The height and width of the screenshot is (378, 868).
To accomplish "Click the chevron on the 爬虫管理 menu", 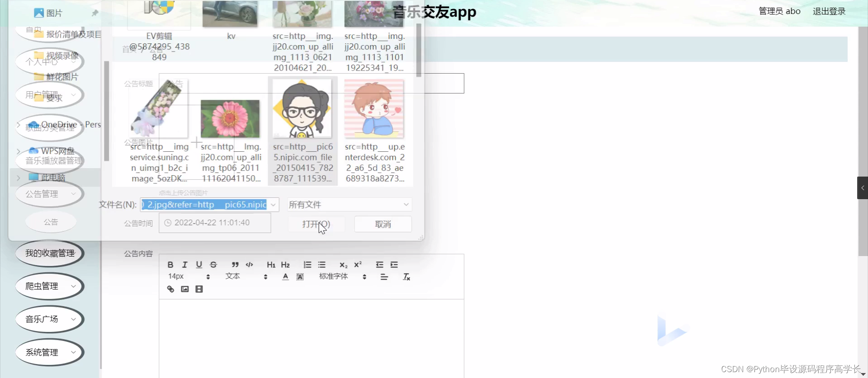I will tap(74, 286).
